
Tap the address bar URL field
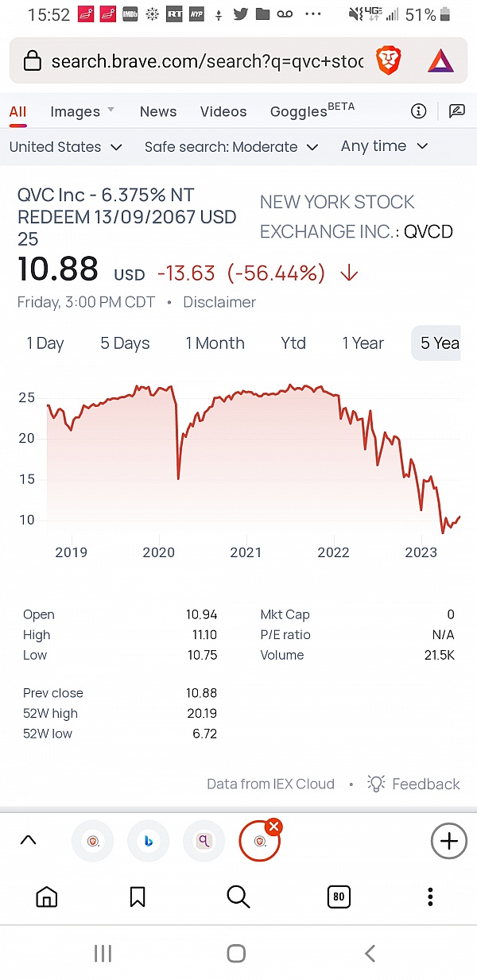click(x=207, y=61)
